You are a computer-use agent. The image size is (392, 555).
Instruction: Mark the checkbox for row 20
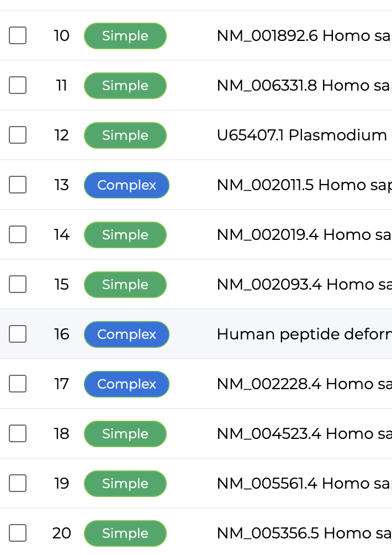click(18, 533)
